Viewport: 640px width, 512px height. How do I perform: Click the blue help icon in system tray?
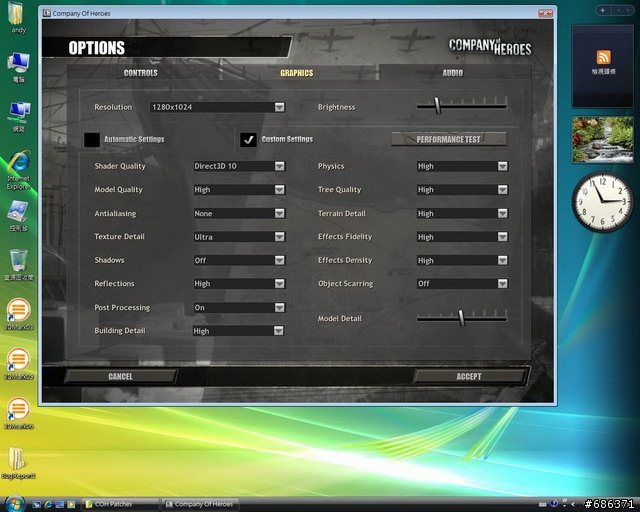(554, 504)
